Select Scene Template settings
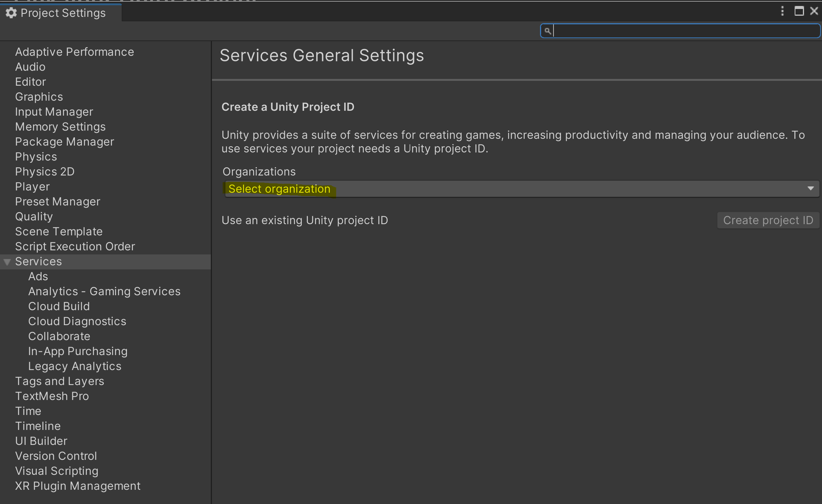The image size is (822, 504). [x=59, y=232]
